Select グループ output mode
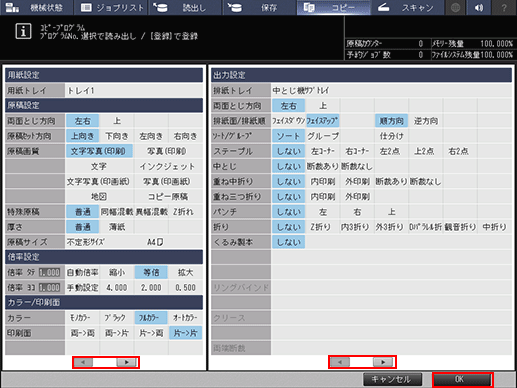Image resolution: width=517 pixels, height=388 pixels. [323, 136]
